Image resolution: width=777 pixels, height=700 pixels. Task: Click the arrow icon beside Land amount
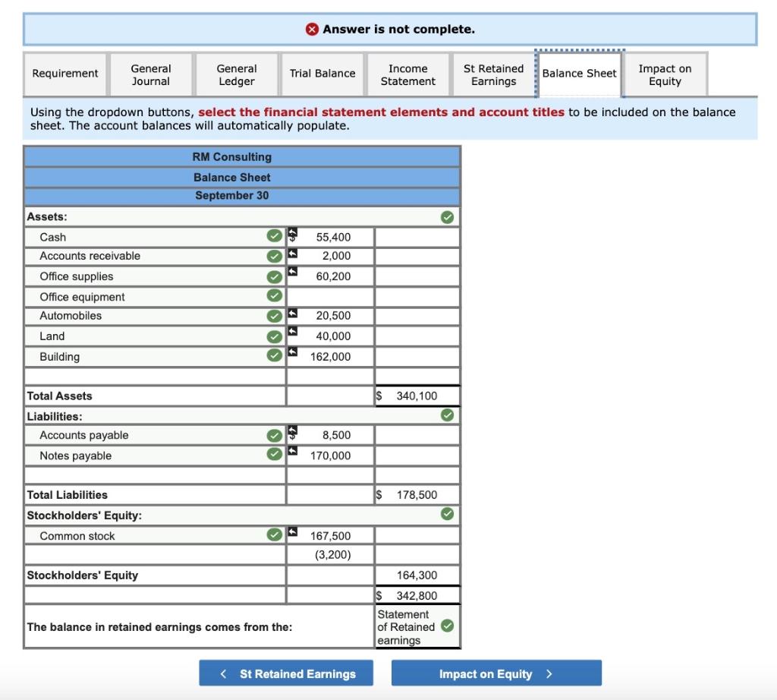tap(293, 331)
